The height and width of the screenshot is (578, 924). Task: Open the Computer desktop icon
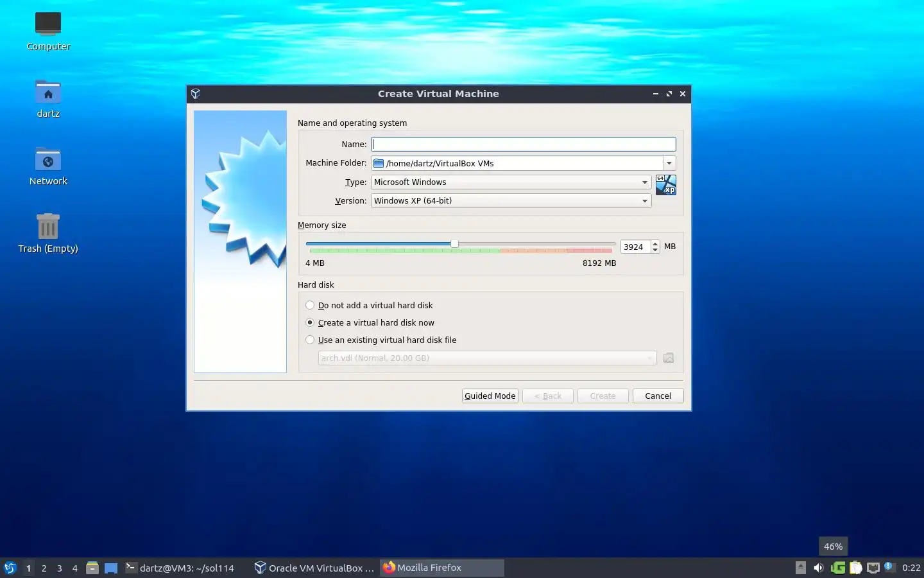pos(48,31)
